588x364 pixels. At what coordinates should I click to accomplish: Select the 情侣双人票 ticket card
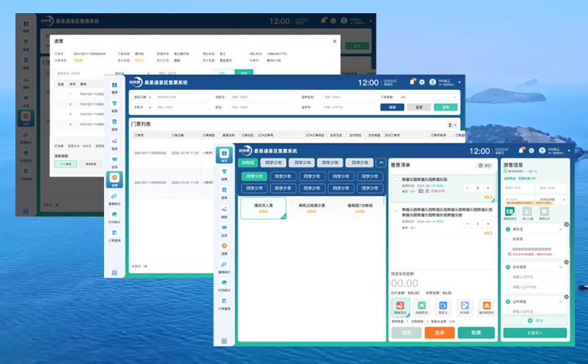pyautogui.click(x=263, y=208)
